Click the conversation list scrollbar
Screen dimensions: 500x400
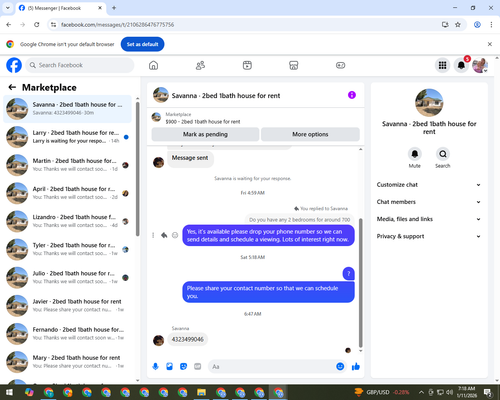(138, 169)
